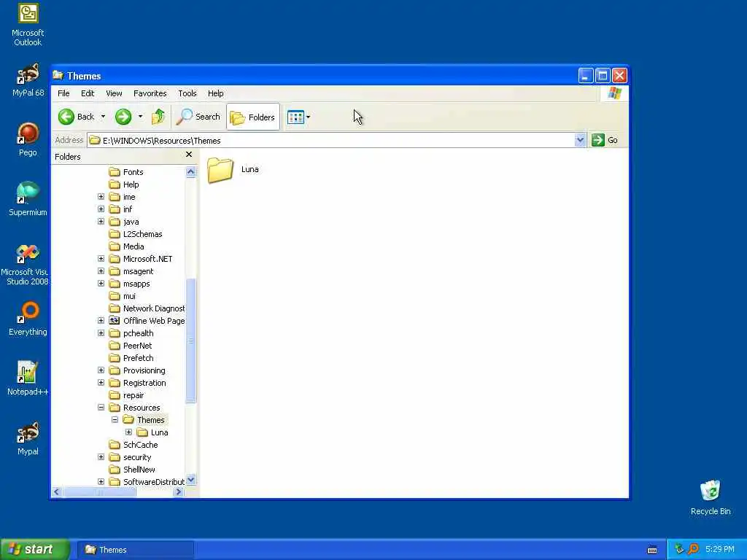Image resolution: width=747 pixels, height=560 pixels.
Task: Expand the msapps folder node
Action: [x=101, y=284]
